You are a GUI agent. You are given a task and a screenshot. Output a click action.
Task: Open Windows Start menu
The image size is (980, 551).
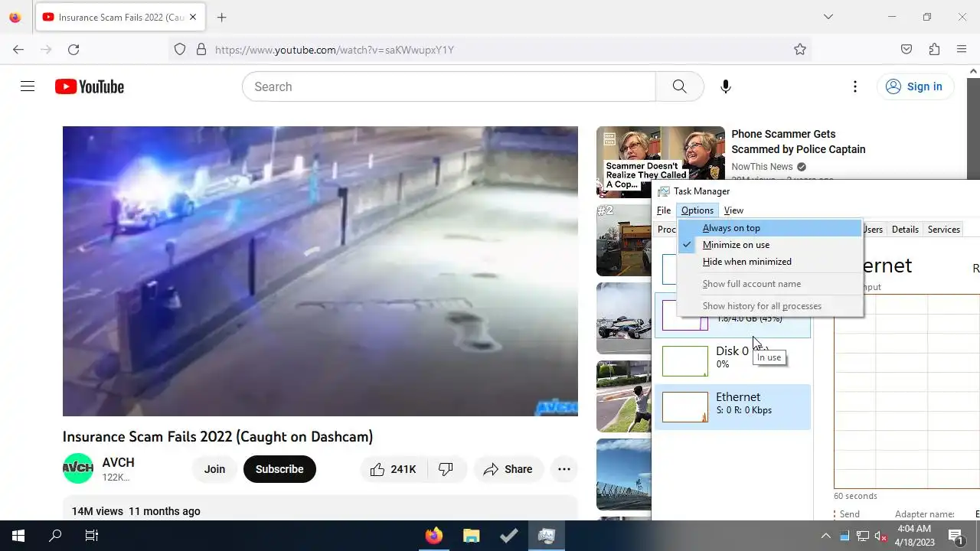(x=18, y=536)
